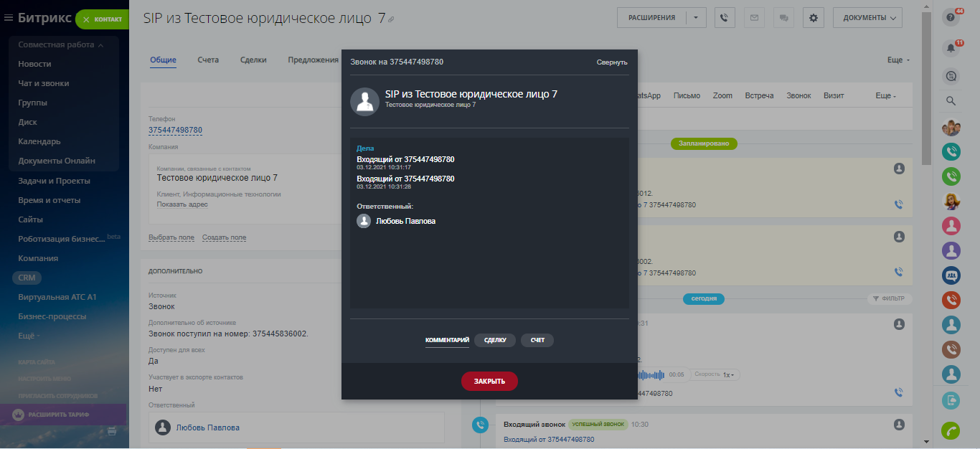The width and height of the screenshot is (980, 449).
Task: Click the call icon in the planned card mentioning 6012
Action: coord(898,204)
